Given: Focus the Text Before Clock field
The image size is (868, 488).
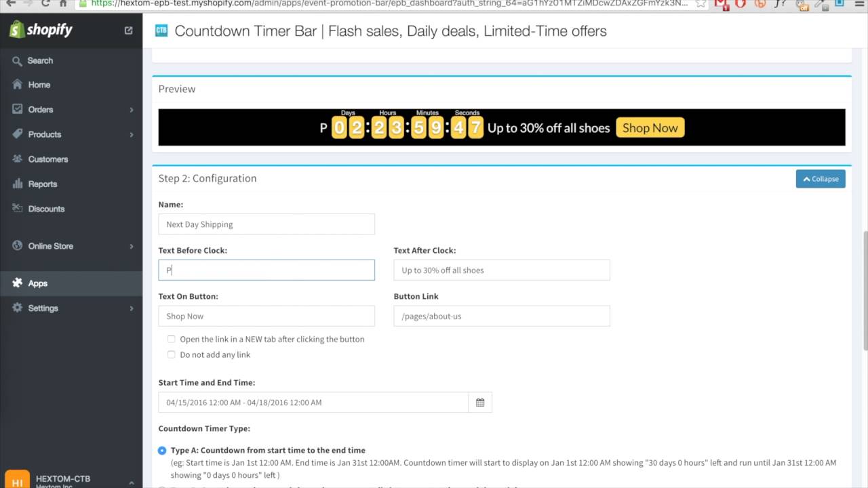Looking at the screenshot, I should 267,270.
